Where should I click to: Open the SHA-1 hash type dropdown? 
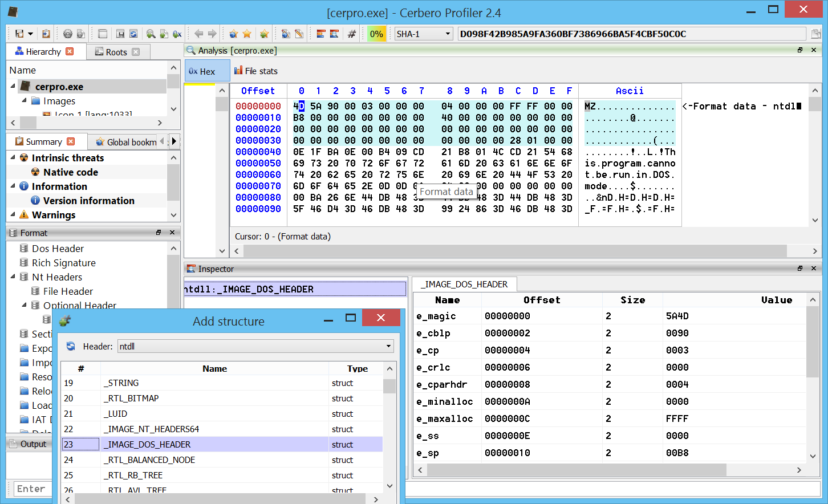click(x=424, y=34)
